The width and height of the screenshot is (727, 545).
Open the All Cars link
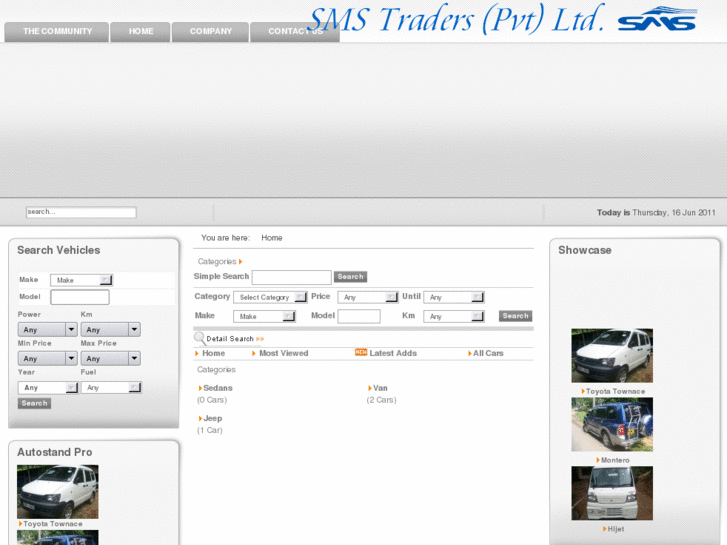[488, 353]
